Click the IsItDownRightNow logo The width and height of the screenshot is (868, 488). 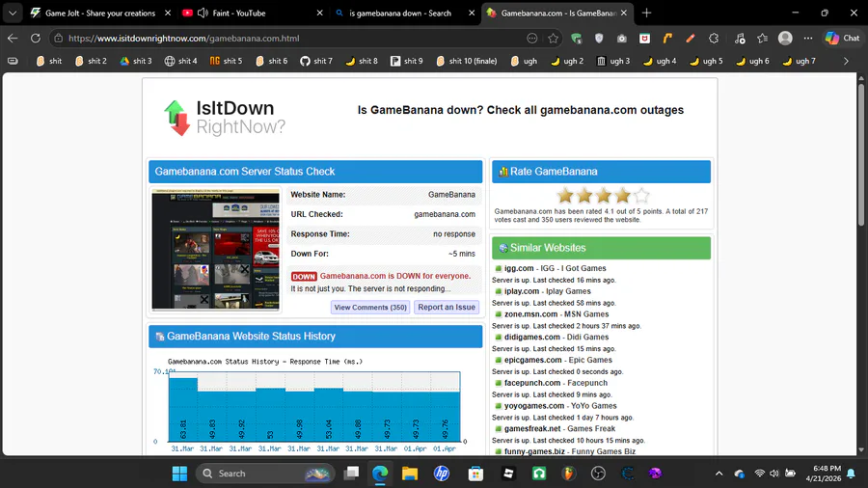[x=225, y=118]
